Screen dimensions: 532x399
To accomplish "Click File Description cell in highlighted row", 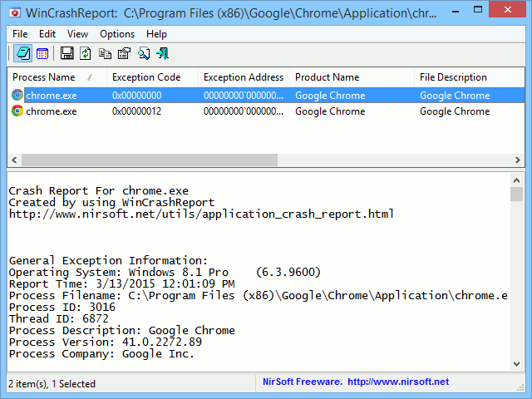I will click(455, 96).
